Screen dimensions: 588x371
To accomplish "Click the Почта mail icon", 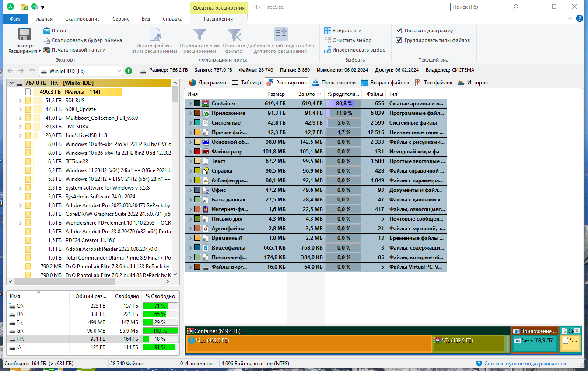I will coord(47,31).
